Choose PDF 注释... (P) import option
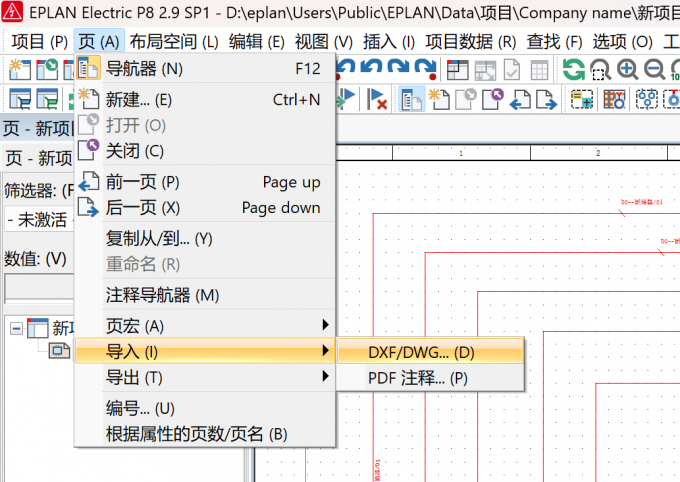The image size is (680, 482). pos(431,378)
